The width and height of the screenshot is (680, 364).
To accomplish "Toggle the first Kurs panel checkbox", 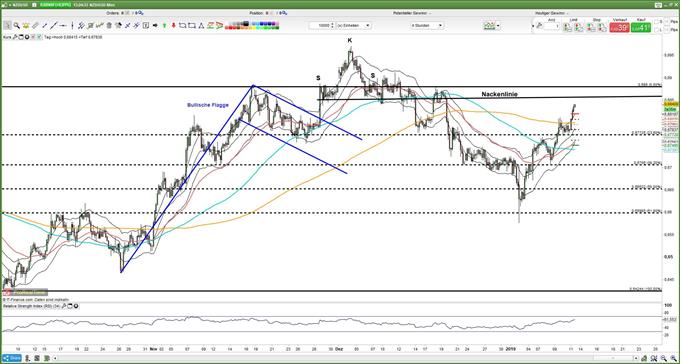I will 33,37.
